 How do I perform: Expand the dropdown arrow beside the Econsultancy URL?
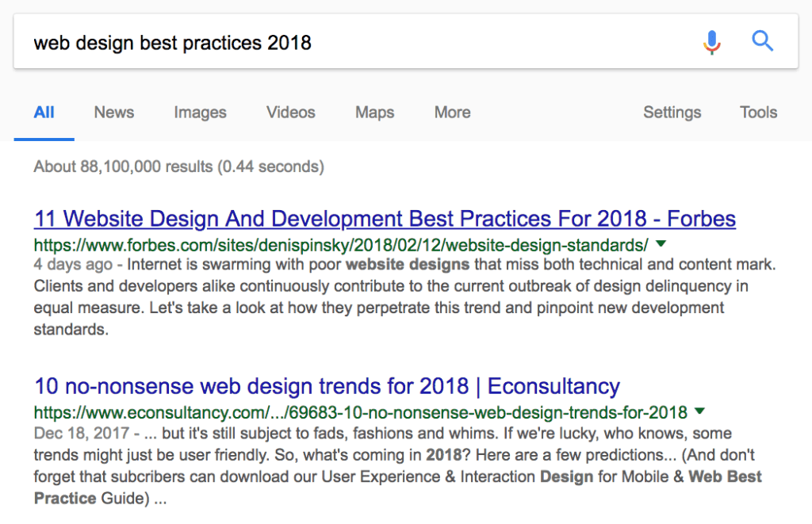coord(699,411)
